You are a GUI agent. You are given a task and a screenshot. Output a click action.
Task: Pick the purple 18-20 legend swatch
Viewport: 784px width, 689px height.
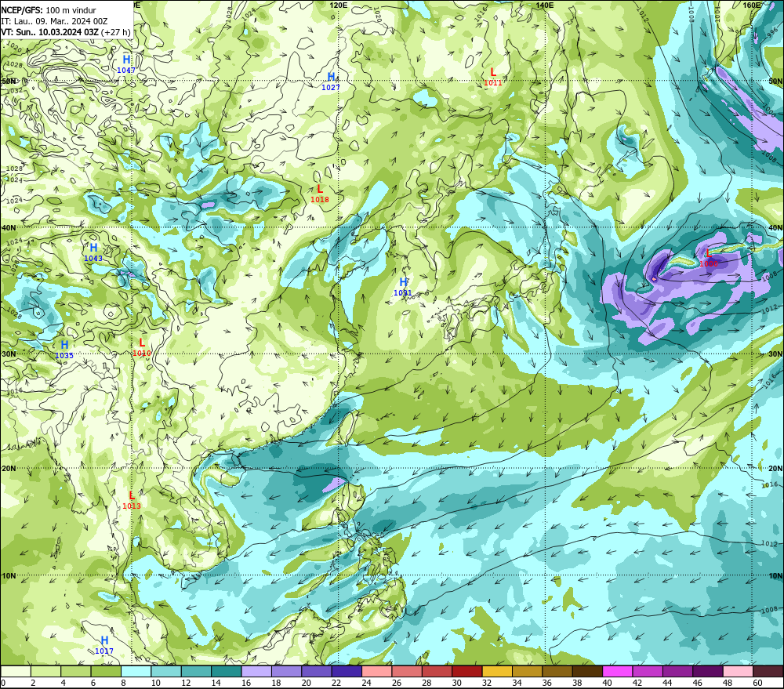click(286, 671)
